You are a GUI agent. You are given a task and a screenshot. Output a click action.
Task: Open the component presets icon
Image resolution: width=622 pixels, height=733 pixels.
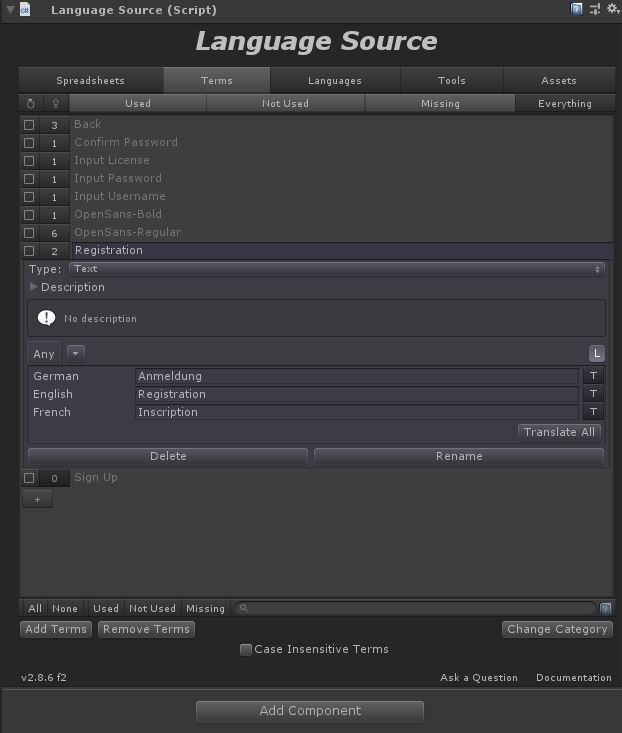(x=594, y=9)
